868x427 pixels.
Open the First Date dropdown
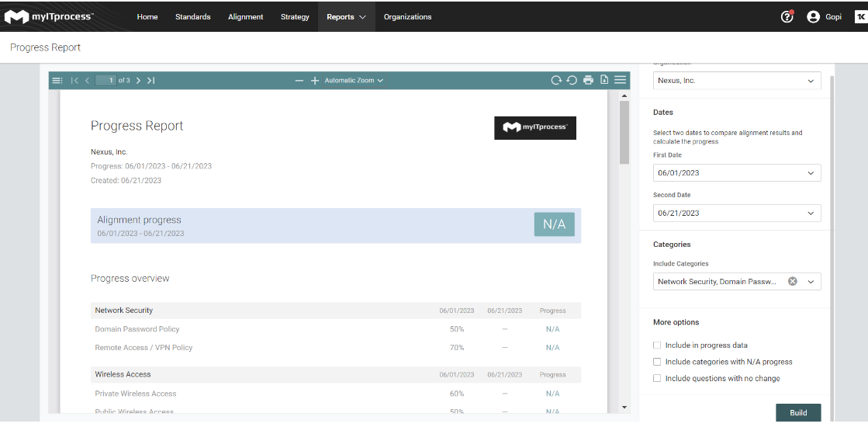[736, 173]
